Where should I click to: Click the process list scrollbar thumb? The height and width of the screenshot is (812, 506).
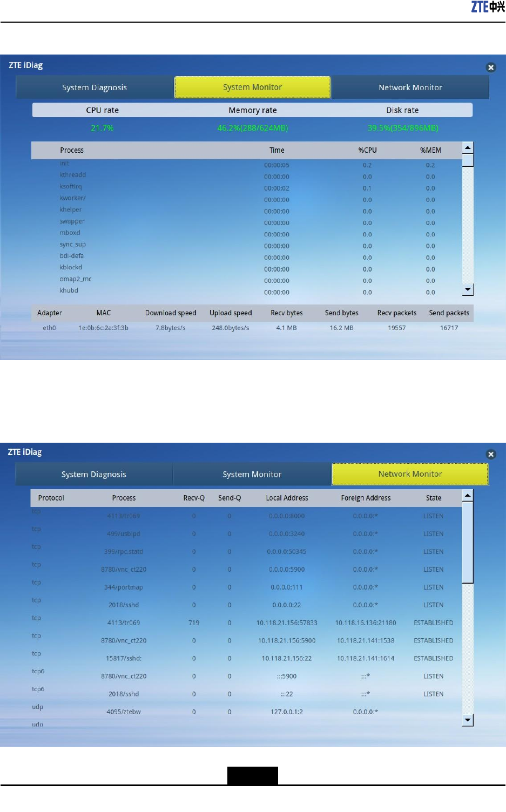pyautogui.click(x=468, y=160)
